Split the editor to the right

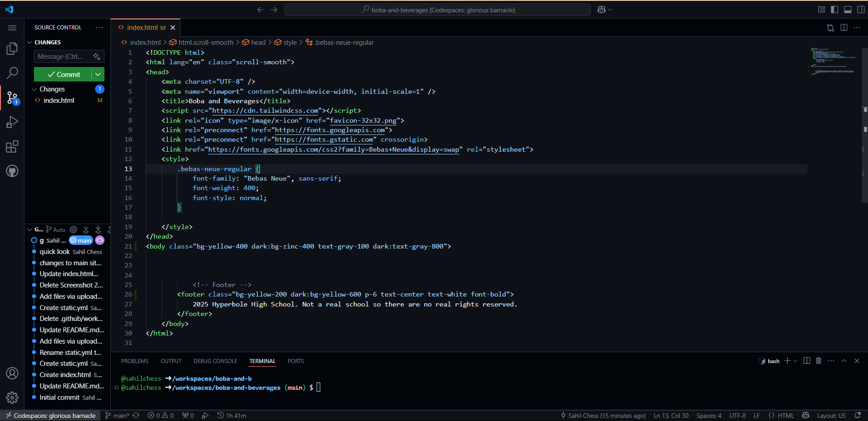tap(844, 28)
